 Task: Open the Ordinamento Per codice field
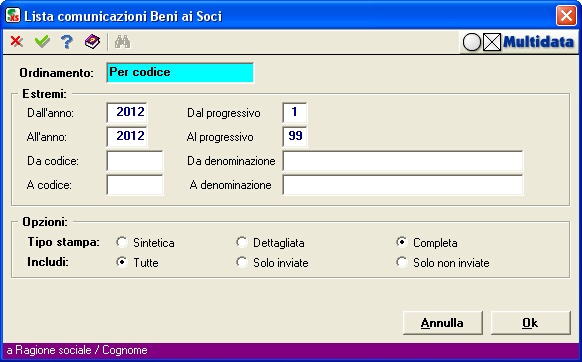(180, 73)
